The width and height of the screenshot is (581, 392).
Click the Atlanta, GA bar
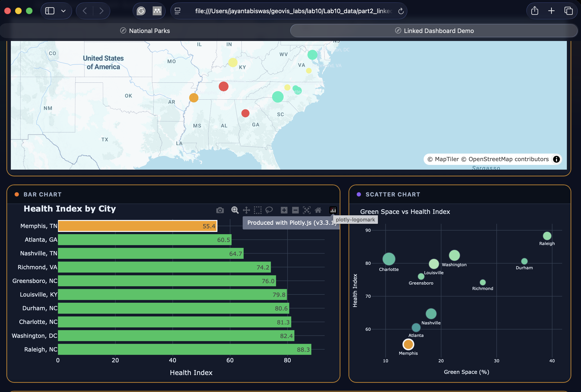(145, 240)
